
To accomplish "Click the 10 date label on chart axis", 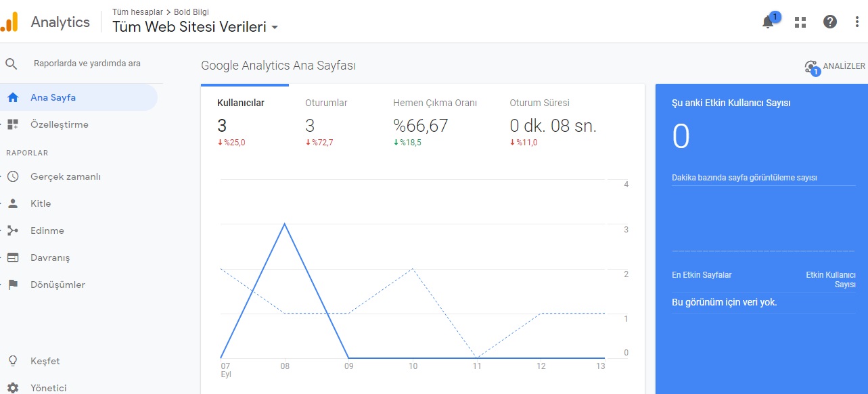I will (413, 366).
